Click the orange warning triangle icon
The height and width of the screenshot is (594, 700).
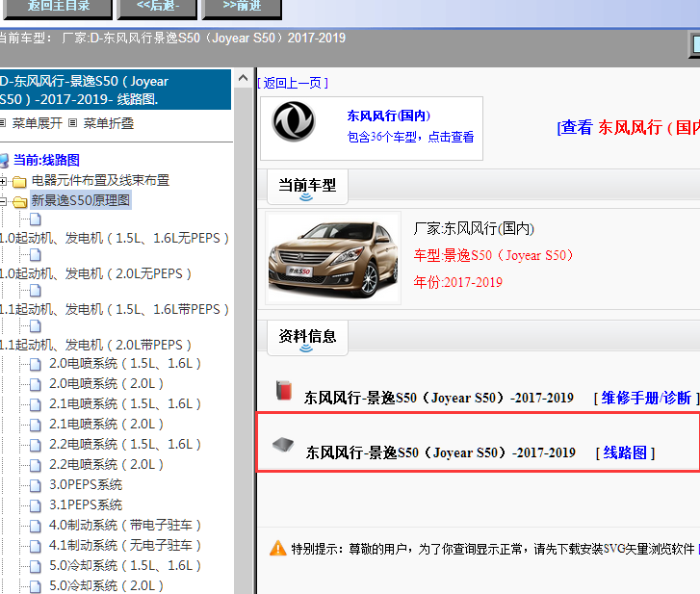tap(277, 548)
